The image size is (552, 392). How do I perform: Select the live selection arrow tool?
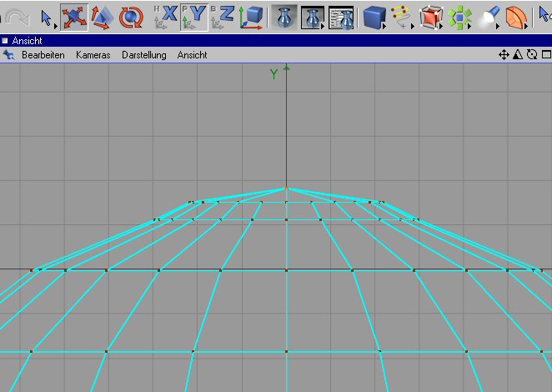tap(47, 16)
